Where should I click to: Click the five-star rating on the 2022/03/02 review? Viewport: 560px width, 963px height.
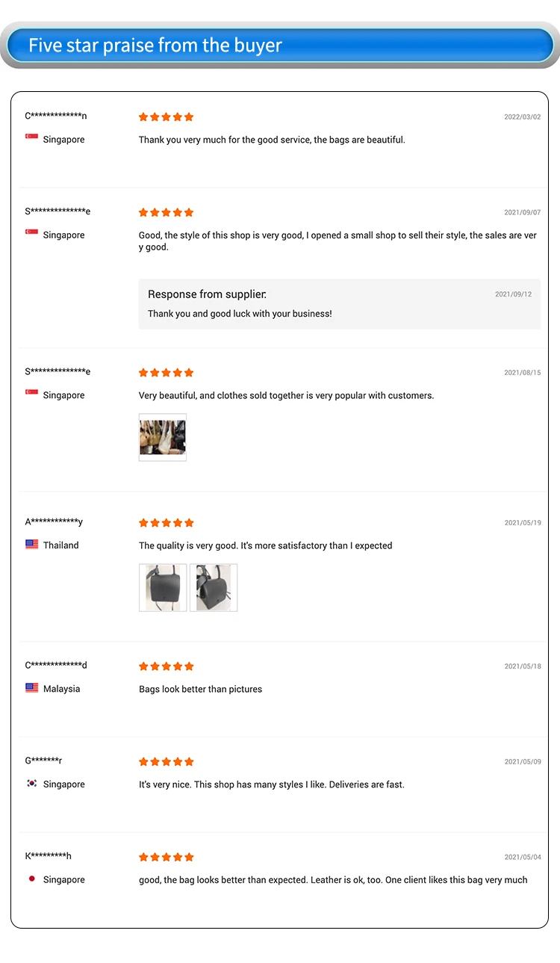[x=166, y=117]
